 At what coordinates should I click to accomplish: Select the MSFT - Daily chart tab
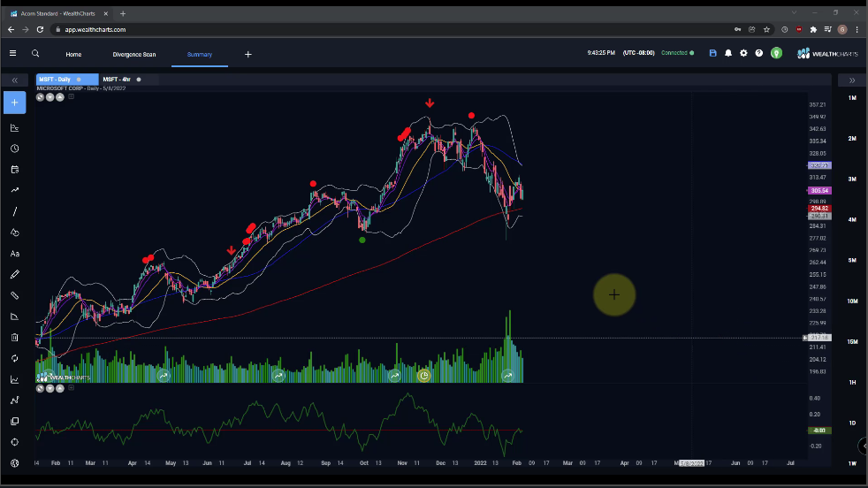coord(67,80)
